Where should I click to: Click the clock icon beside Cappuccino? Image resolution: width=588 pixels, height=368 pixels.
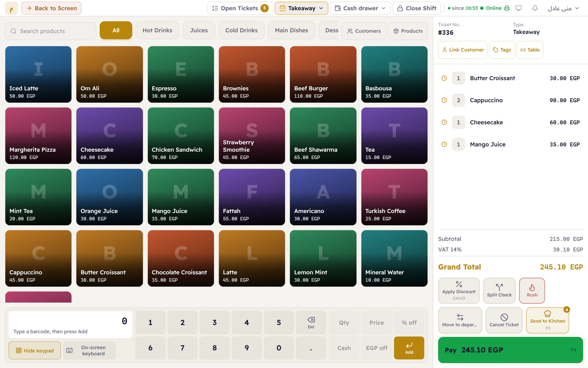pyautogui.click(x=444, y=100)
